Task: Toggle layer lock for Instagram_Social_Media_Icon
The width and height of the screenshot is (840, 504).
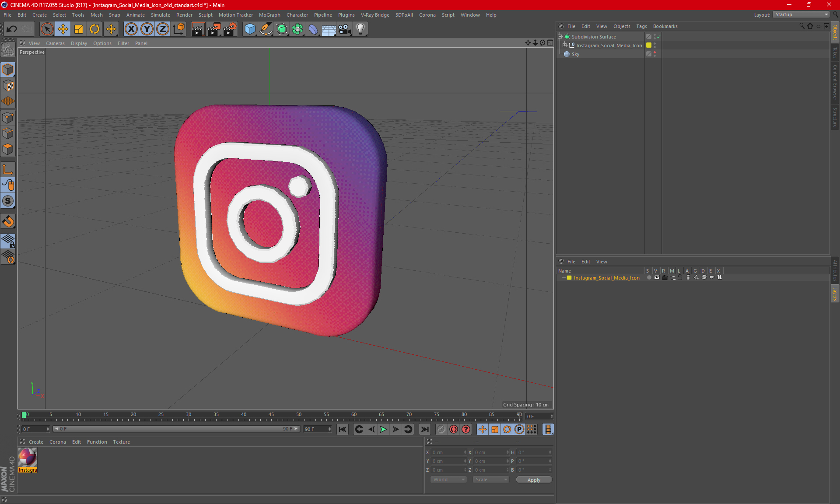Action: (680, 277)
